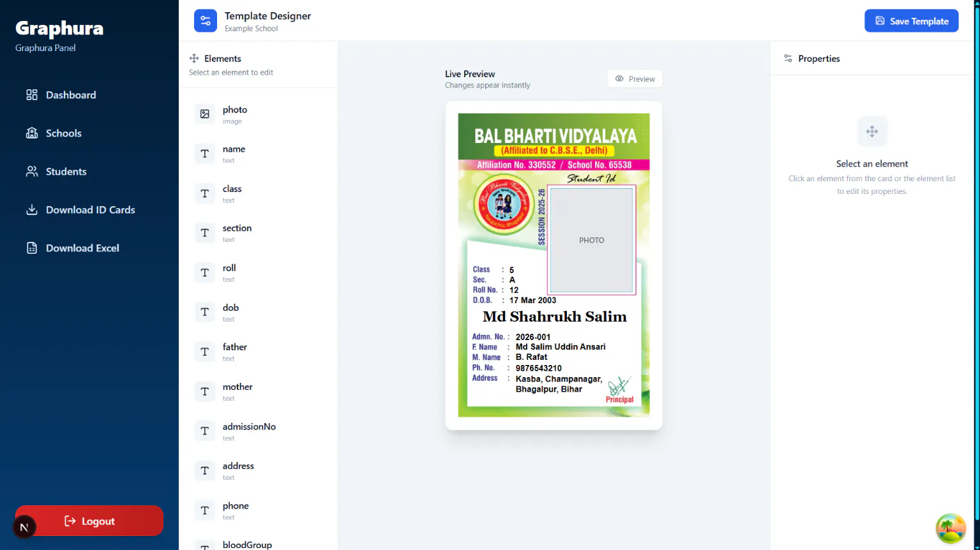Click the name Md Shahrukh Salim on card
The height and width of the screenshot is (550, 980).
(555, 316)
